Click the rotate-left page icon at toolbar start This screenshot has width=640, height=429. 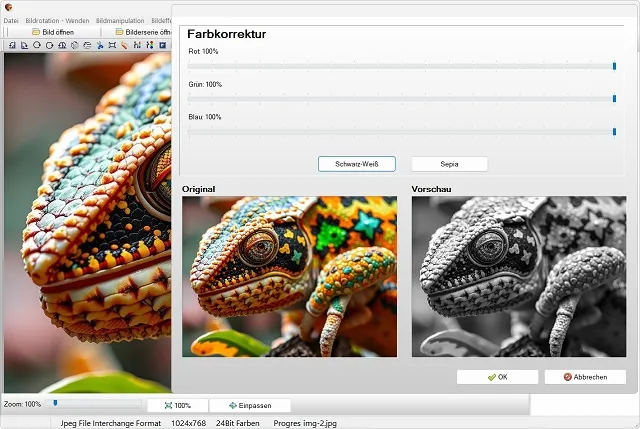point(12,45)
